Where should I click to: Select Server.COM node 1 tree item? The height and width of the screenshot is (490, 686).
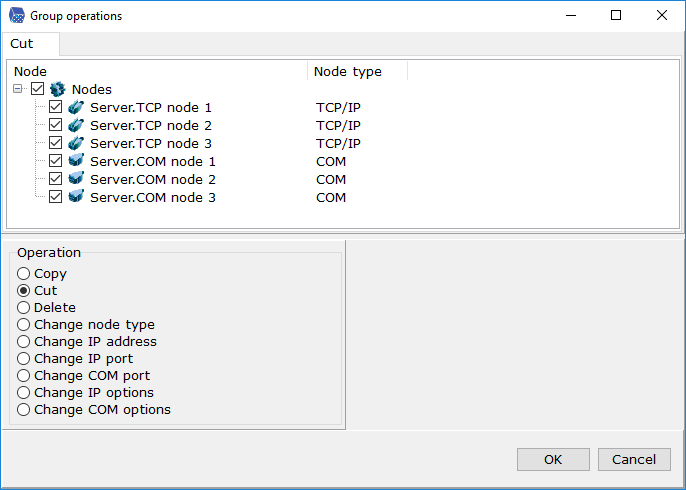(x=153, y=161)
